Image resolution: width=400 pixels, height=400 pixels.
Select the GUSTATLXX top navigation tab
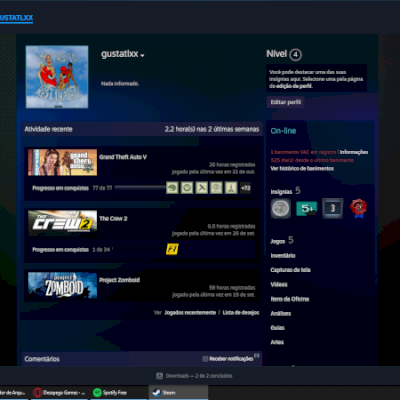coord(16,18)
